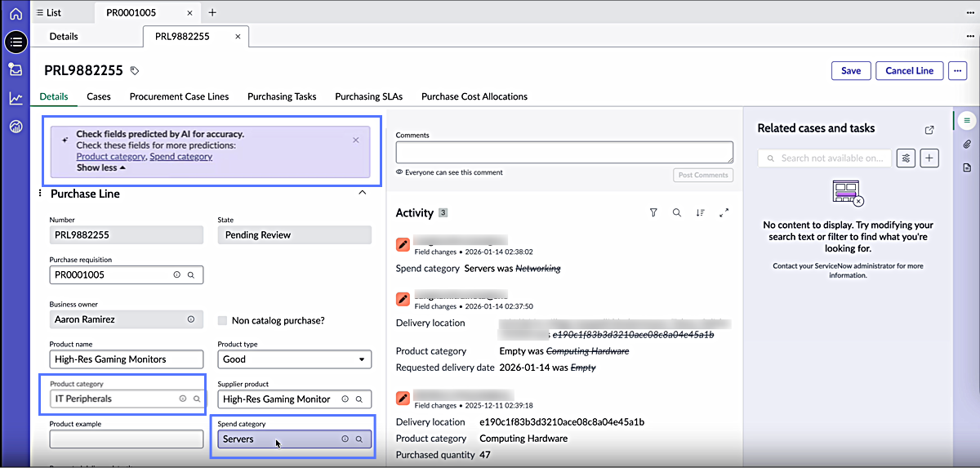Click the 2026-01-14 02:37:50 activity pencil icon
The height and width of the screenshot is (468, 980).
point(403,299)
